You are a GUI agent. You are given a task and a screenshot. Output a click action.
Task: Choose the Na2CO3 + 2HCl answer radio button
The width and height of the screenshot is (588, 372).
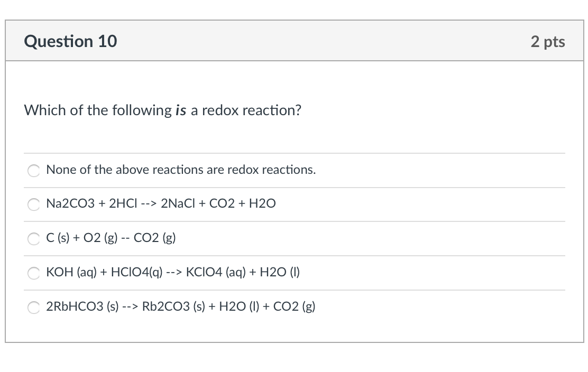[34, 204]
